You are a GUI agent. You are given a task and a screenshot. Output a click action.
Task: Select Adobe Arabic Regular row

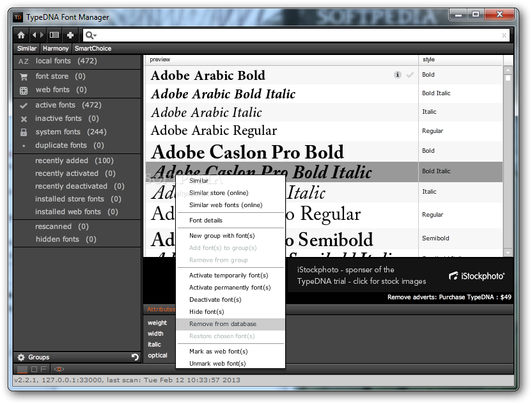pyautogui.click(x=324, y=131)
